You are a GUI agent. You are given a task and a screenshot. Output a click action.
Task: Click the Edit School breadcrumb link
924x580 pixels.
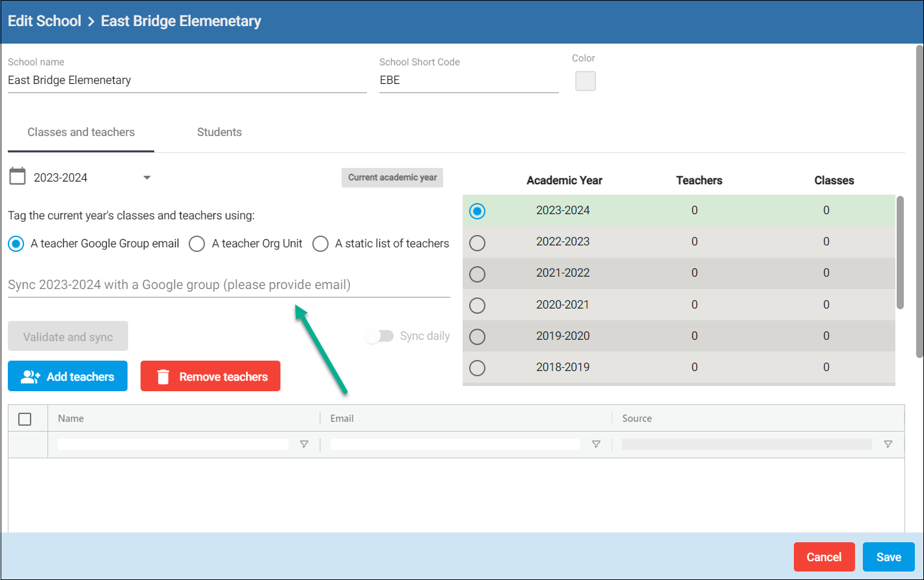point(44,21)
